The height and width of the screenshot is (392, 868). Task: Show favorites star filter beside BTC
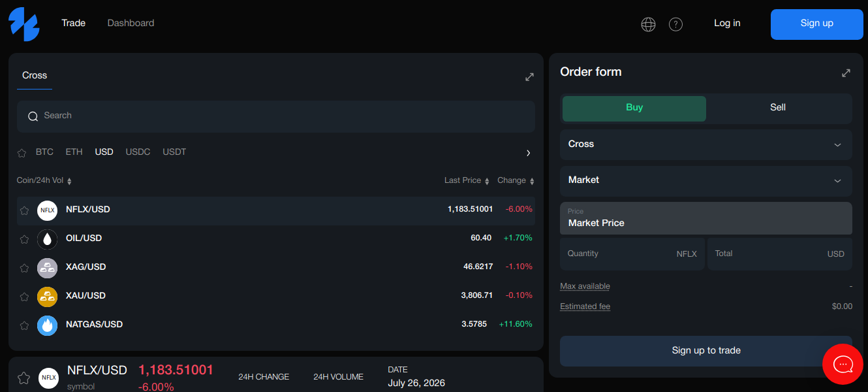22,153
